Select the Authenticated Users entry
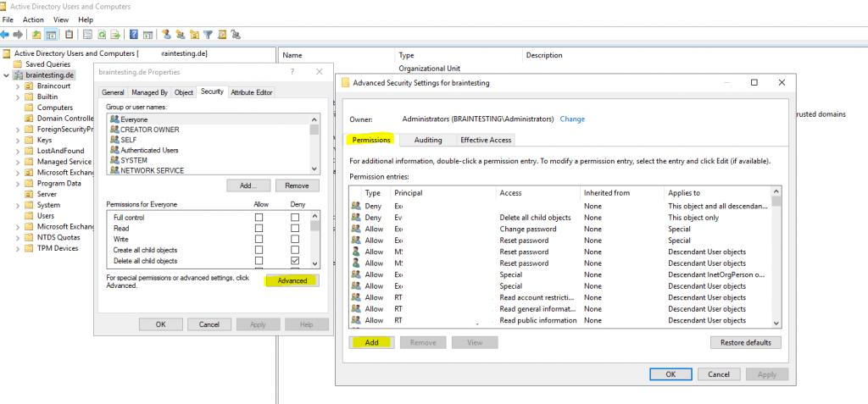This screenshot has height=404, width=868. coord(149,150)
